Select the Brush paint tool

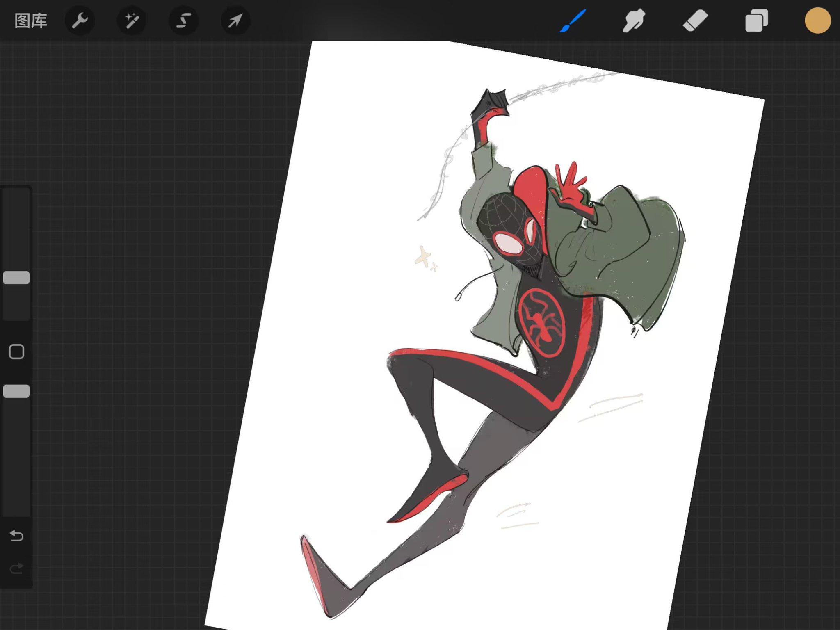(573, 21)
